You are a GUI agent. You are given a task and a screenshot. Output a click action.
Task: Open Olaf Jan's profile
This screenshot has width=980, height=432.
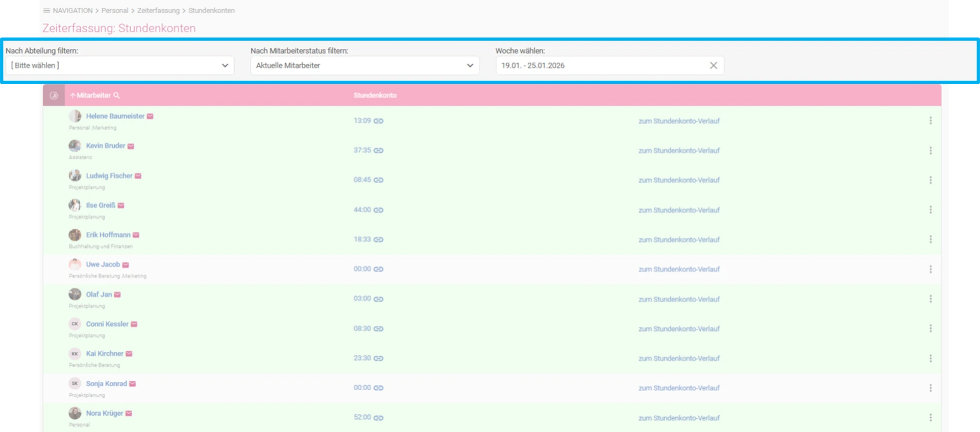[99, 295]
